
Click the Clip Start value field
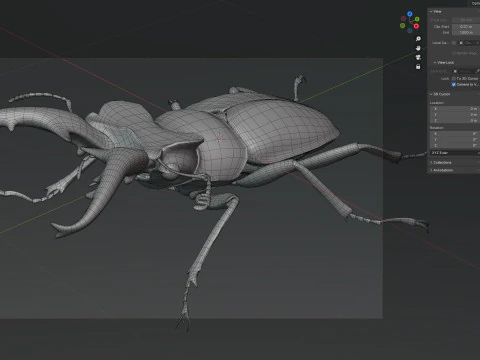coord(466,27)
